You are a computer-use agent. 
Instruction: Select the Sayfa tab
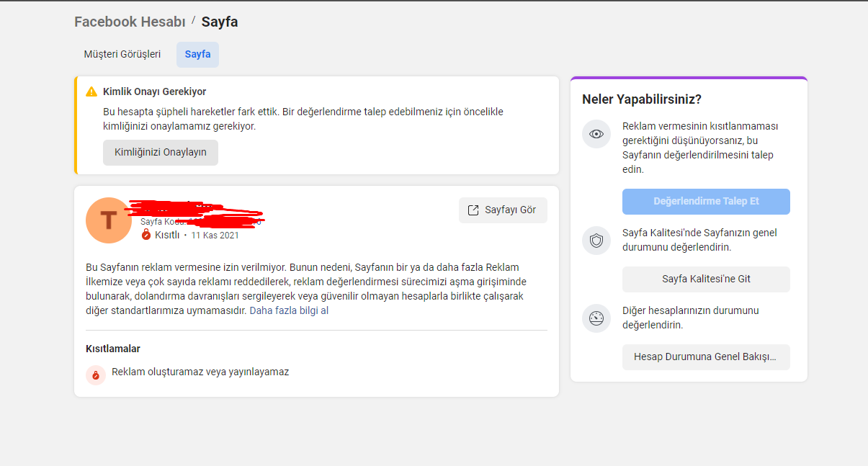click(197, 54)
